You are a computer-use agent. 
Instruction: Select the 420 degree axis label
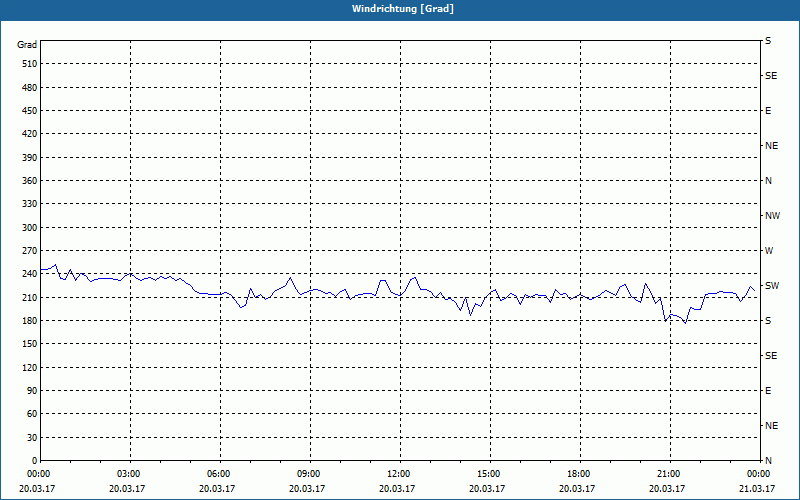[30, 134]
